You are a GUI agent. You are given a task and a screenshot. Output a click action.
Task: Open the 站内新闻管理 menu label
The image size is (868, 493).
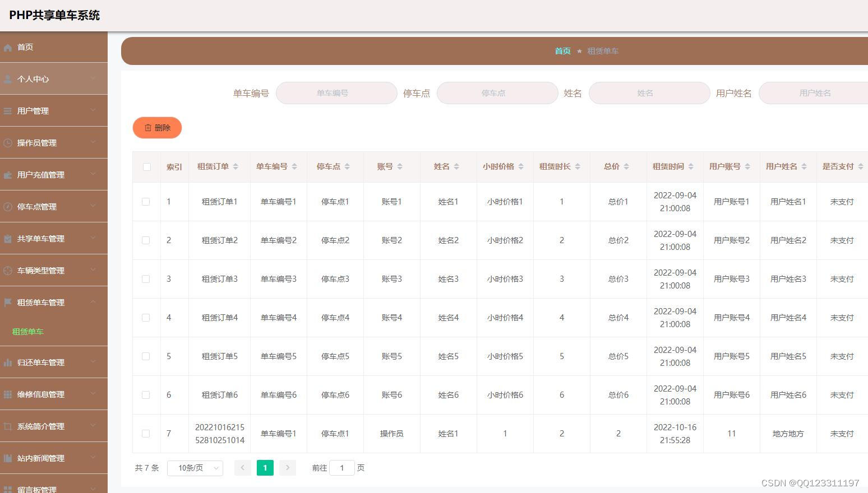[x=41, y=458]
